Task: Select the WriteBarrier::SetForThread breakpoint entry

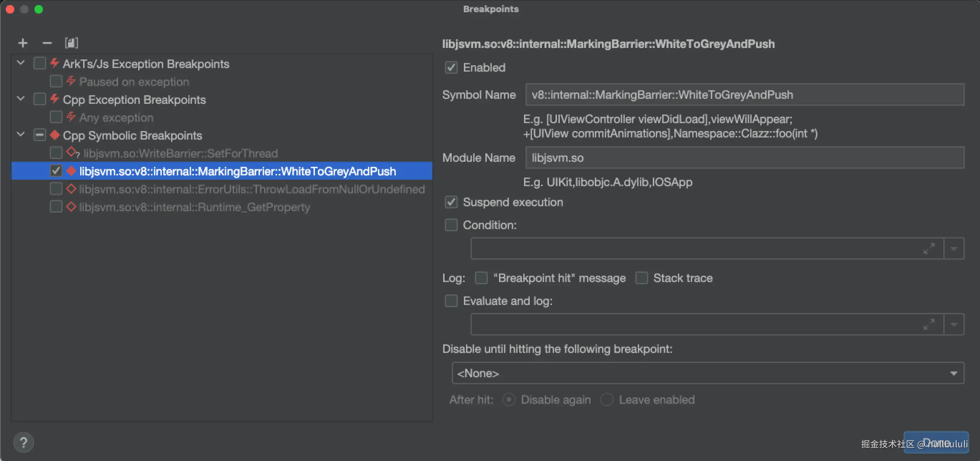Action: (x=180, y=153)
